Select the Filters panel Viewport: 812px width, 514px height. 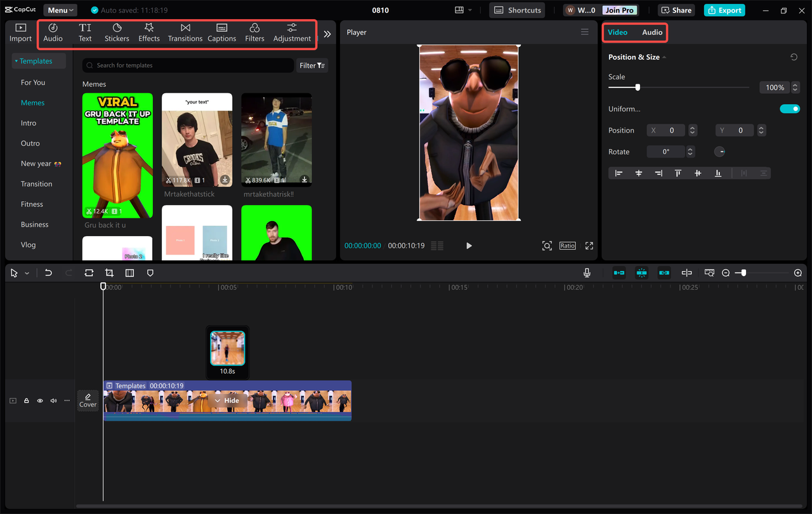254,32
